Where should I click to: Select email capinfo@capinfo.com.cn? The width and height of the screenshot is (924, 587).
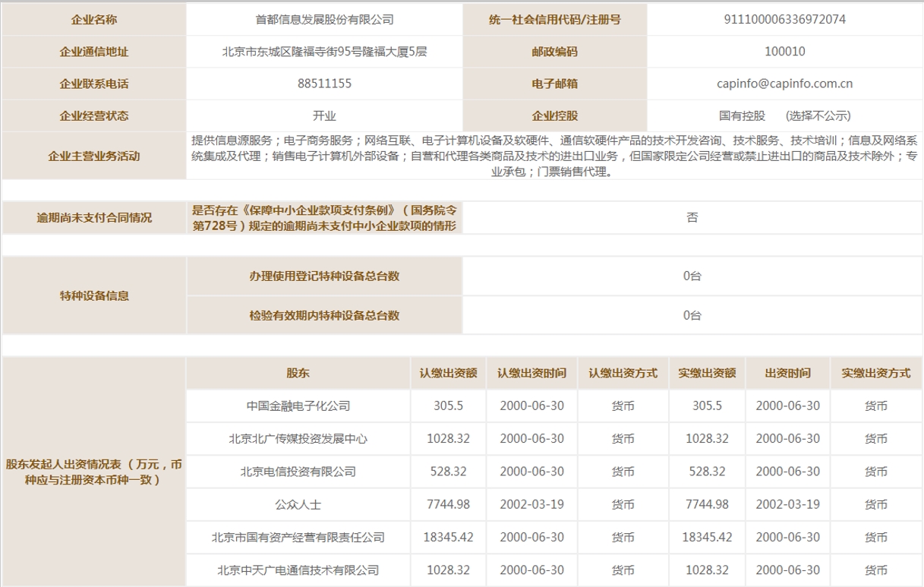click(786, 84)
